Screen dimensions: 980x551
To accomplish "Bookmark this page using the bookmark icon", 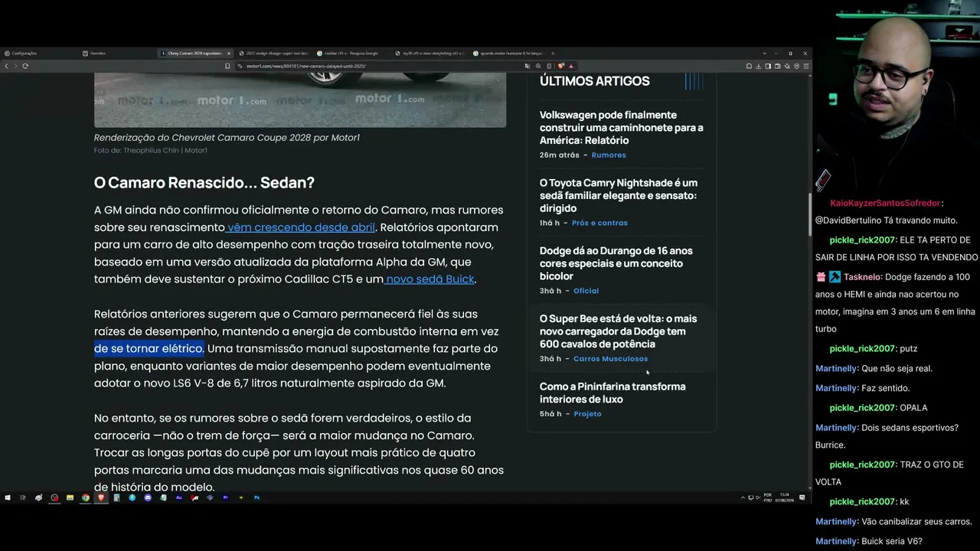I will tap(227, 66).
